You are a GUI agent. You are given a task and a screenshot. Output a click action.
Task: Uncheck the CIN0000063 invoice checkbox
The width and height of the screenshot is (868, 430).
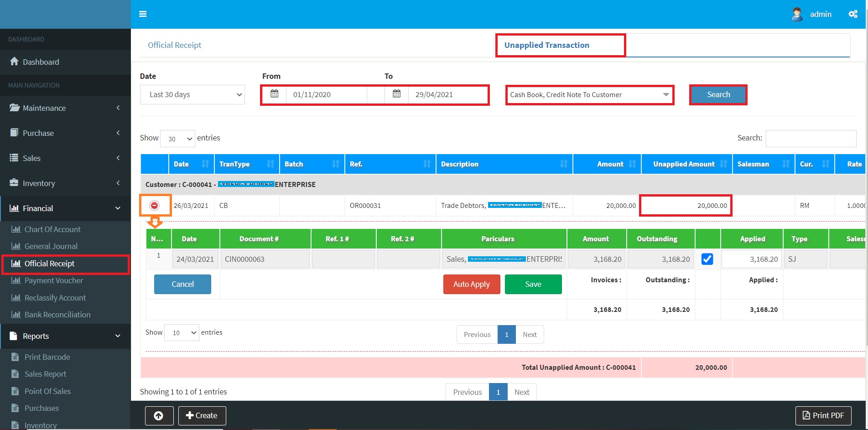click(x=707, y=259)
